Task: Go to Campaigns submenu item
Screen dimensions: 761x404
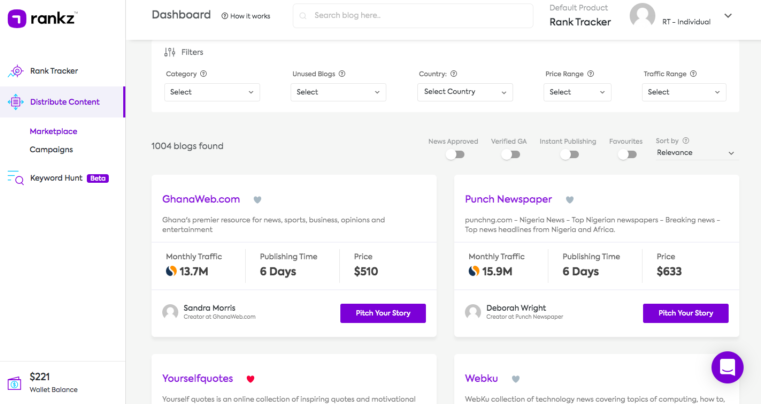Action: point(51,150)
